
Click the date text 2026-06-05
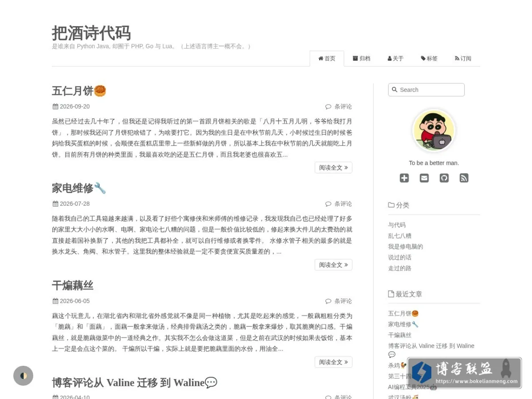click(x=75, y=301)
